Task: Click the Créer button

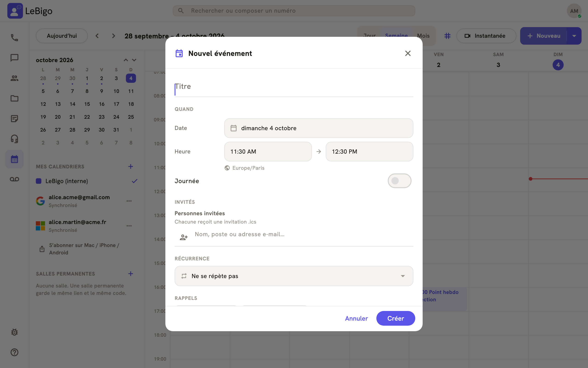Action: click(396, 318)
